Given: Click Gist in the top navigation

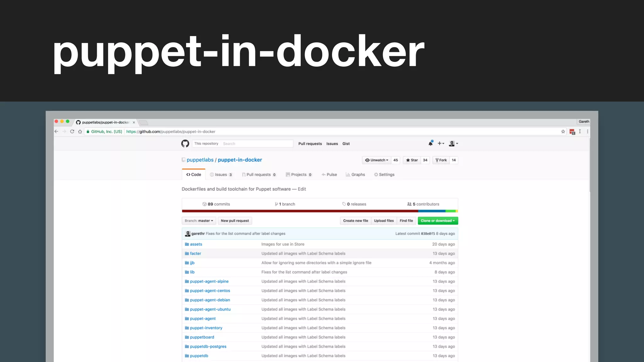Looking at the screenshot, I should (346, 144).
